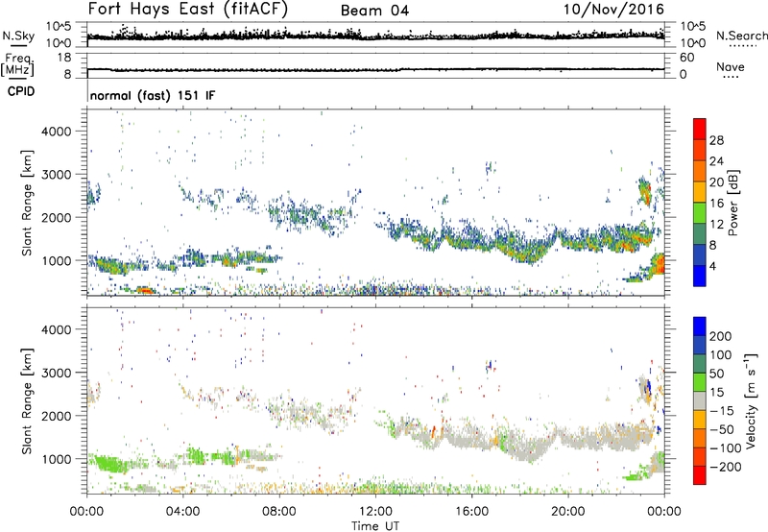Image resolution: width=768 pixels, height=532 pixels.
Task: Click the '00:00' label ending the time axis
Action: (x=663, y=512)
